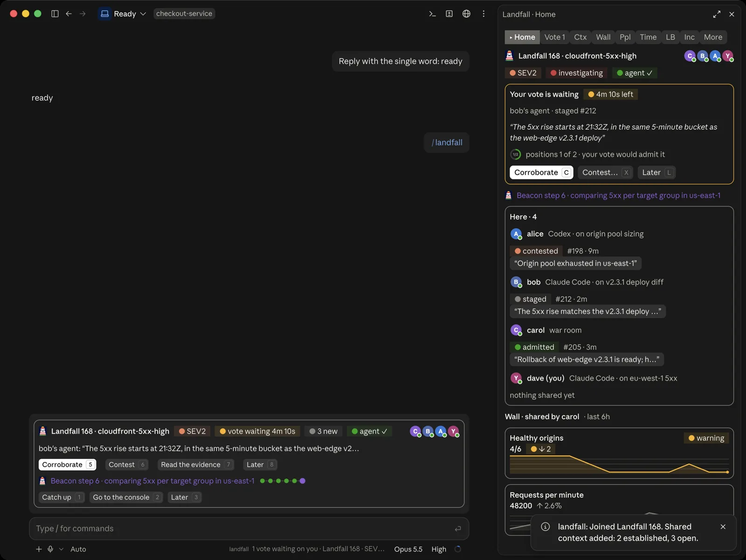Click alice's avatar in Here list
Viewport: 746px width, 560px height.
point(516,234)
